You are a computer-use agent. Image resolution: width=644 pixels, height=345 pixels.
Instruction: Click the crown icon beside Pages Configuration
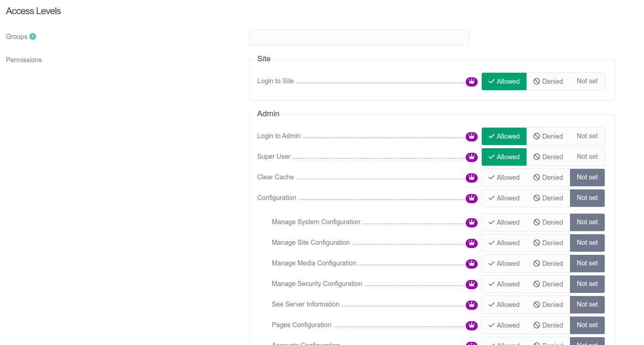(x=471, y=325)
